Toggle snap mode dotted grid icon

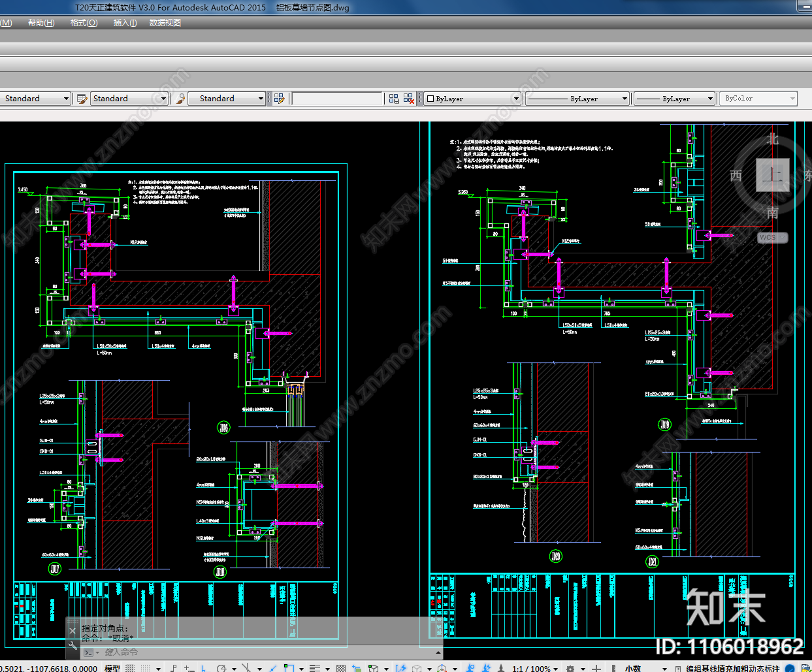point(145,668)
